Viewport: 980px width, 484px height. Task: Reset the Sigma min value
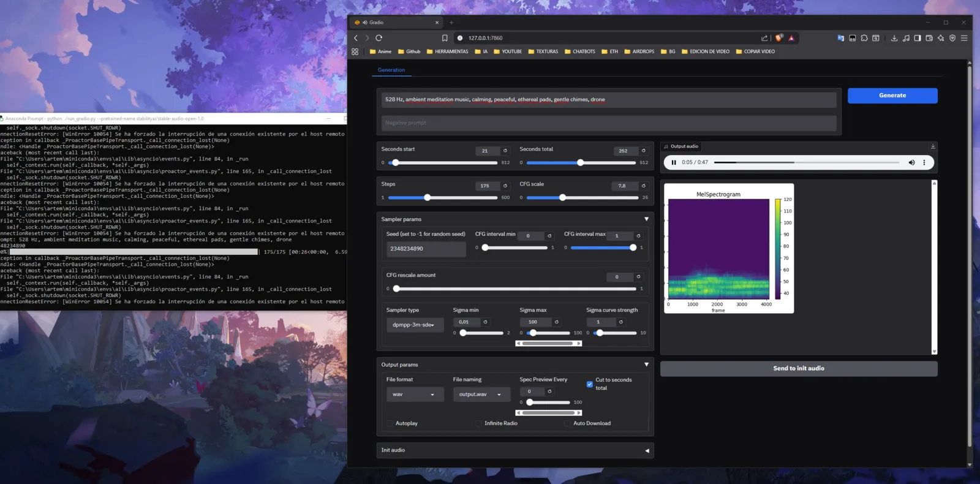tap(485, 322)
